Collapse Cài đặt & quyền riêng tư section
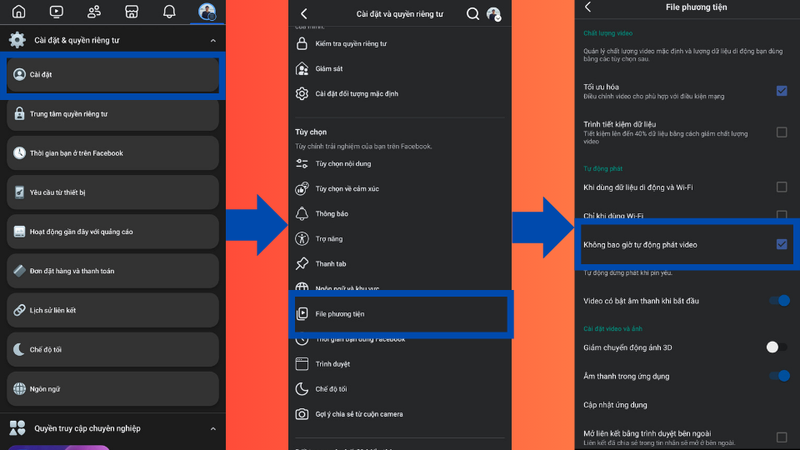 213,40
